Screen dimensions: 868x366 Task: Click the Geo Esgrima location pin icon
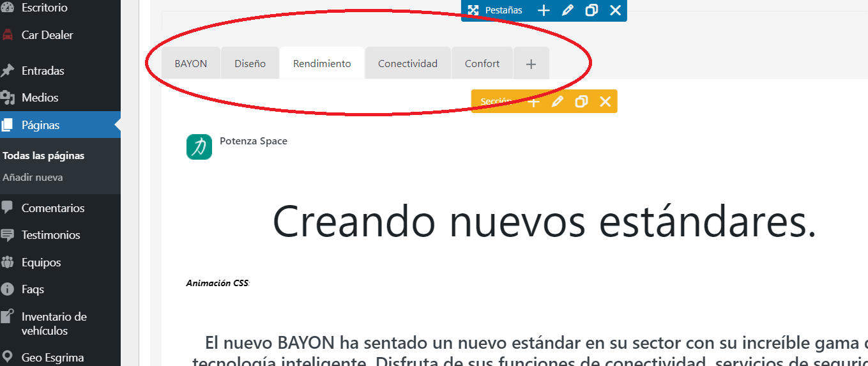[8, 358]
